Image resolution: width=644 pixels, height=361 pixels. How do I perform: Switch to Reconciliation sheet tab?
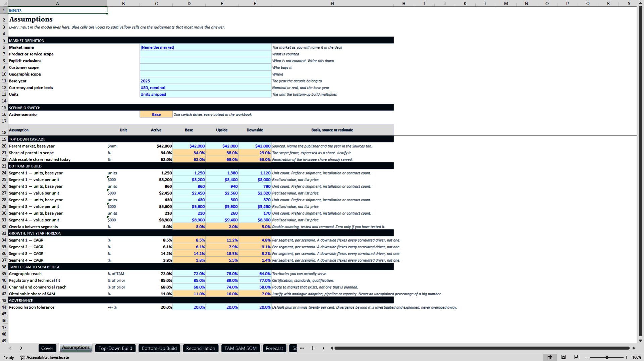201,348
